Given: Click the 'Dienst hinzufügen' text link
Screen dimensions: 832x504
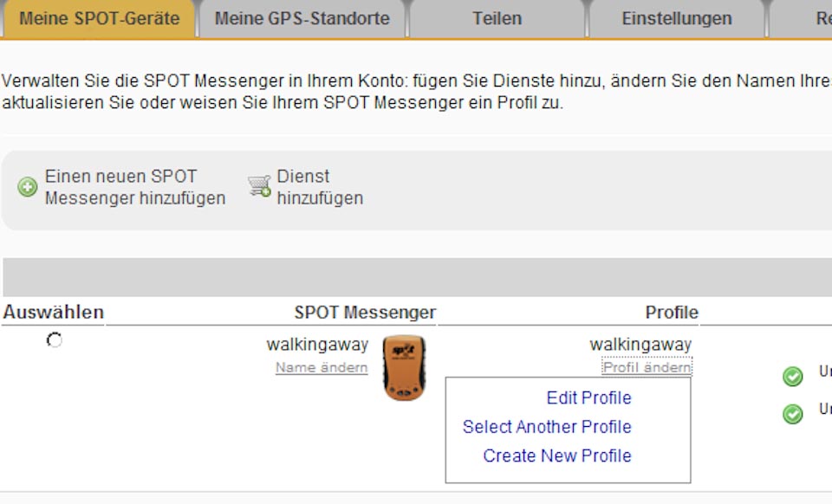Looking at the screenshot, I should [319, 187].
